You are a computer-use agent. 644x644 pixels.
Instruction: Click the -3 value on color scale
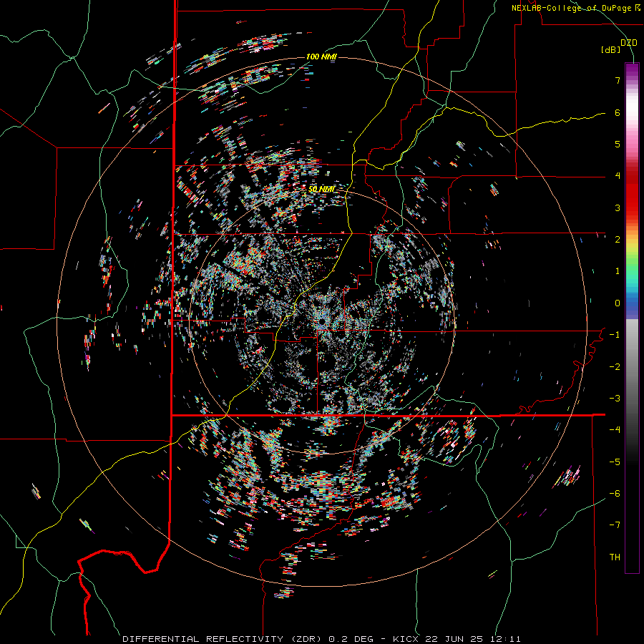point(615,399)
